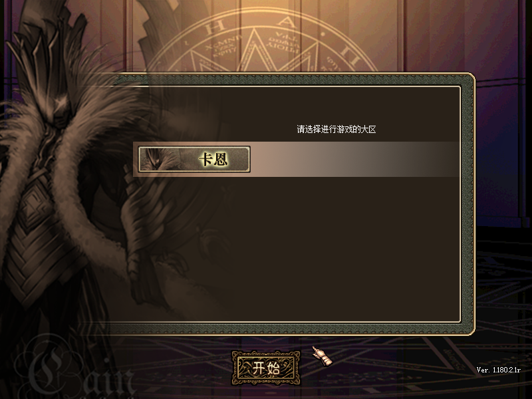Click the 请选择进行游戏的大区 prompt text
Screen dimensions: 532x399
336,129
